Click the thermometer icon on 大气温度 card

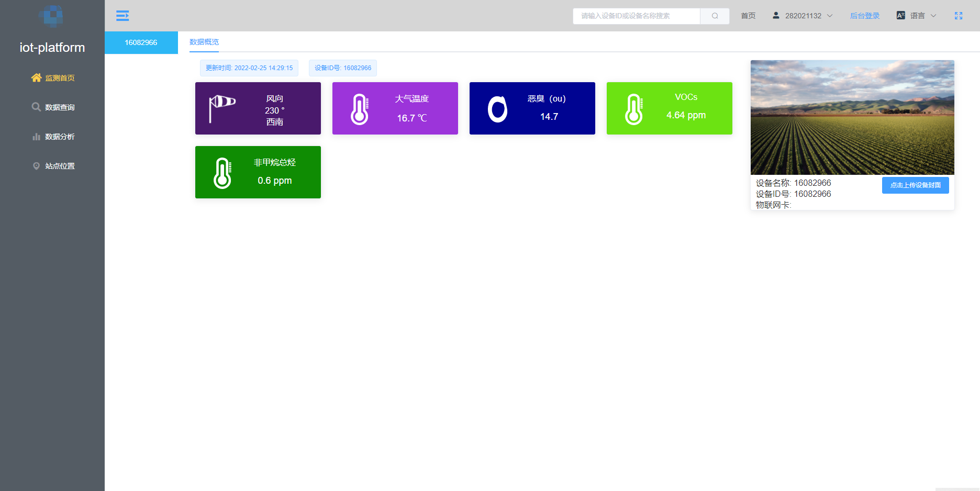[360, 109]
